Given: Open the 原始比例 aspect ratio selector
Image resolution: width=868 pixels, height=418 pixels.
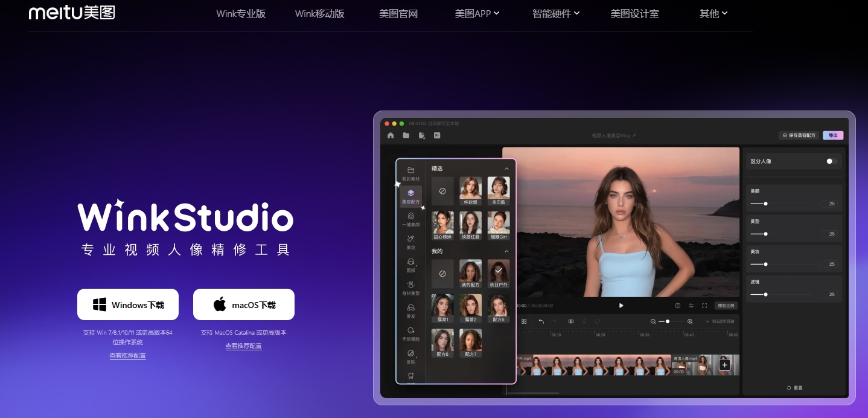Looking at the screenshot, I should [726, 306].
